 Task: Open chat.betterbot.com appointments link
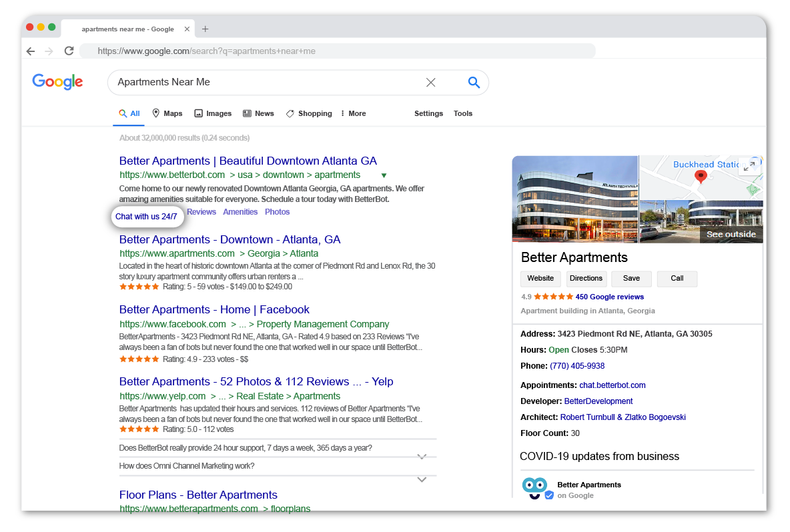tap(612, 385)
